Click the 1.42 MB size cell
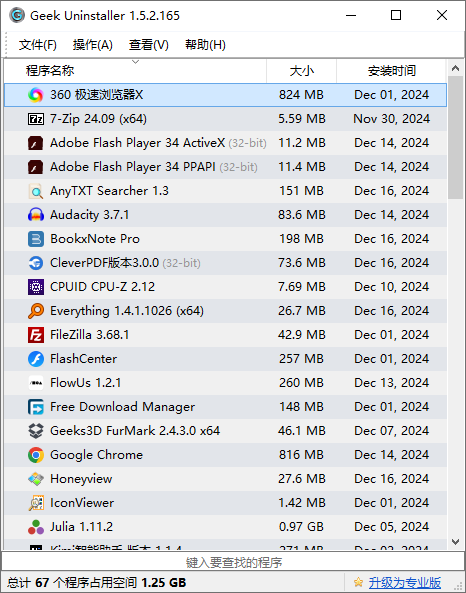 pyautogui.click(x=301, y=503)
